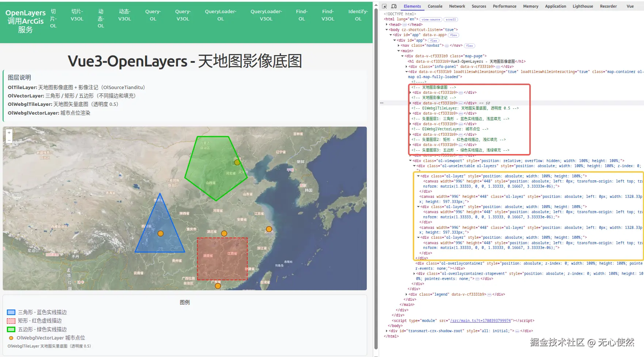Collapse the ol-viewport div node
This screenshot has height=357, width=644.
point(410,161)
